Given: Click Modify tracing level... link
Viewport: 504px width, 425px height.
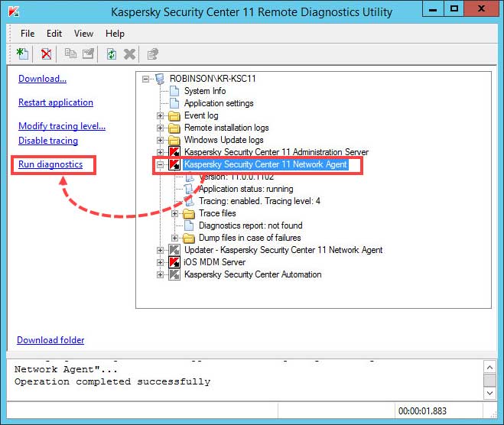Looking at the screenshot, I should [x=62, y=126].
